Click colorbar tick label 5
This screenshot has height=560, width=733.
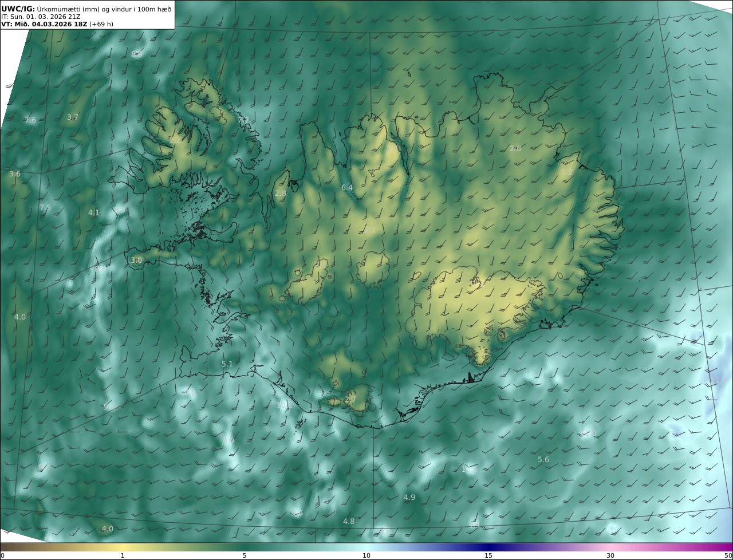(x=245, y=555)
